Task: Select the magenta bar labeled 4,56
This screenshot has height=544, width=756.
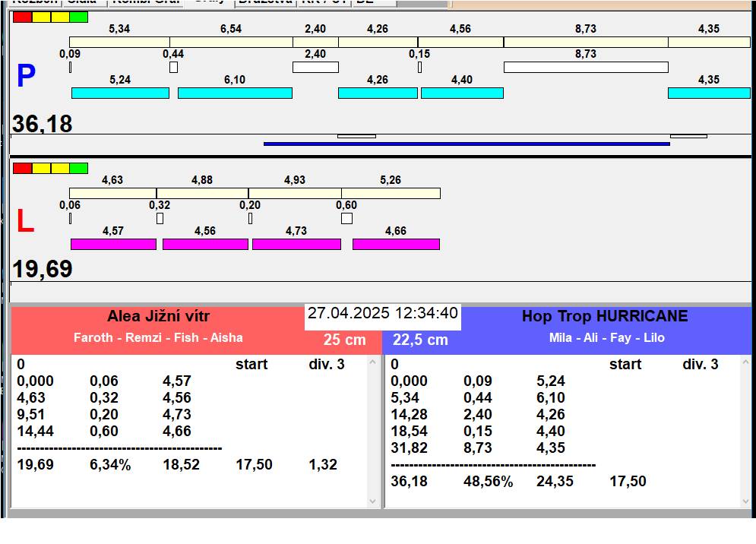Action: click(205, 244)
